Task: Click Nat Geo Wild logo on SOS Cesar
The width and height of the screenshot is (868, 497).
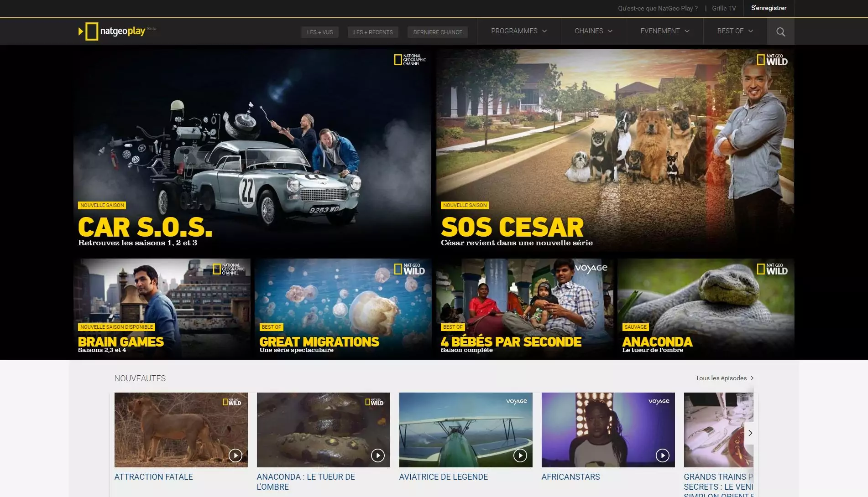Action: click(x=772, y=60)
